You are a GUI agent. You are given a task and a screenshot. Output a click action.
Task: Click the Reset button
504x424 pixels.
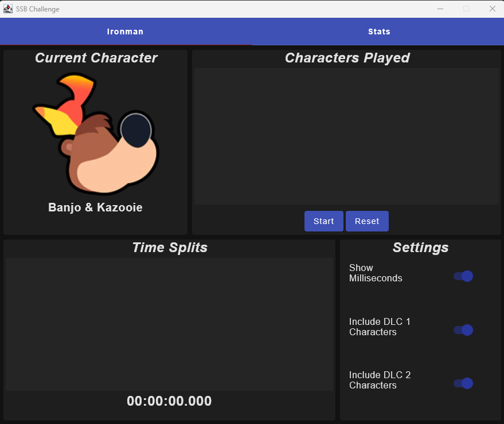[367, 221]
